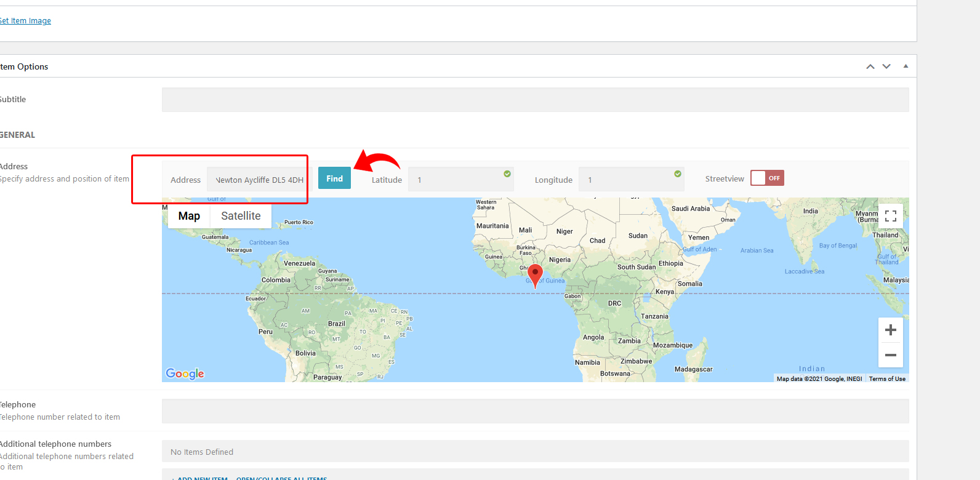Click the Brazil label on the map
Viewport: 980px width, 480px height.
337,324
